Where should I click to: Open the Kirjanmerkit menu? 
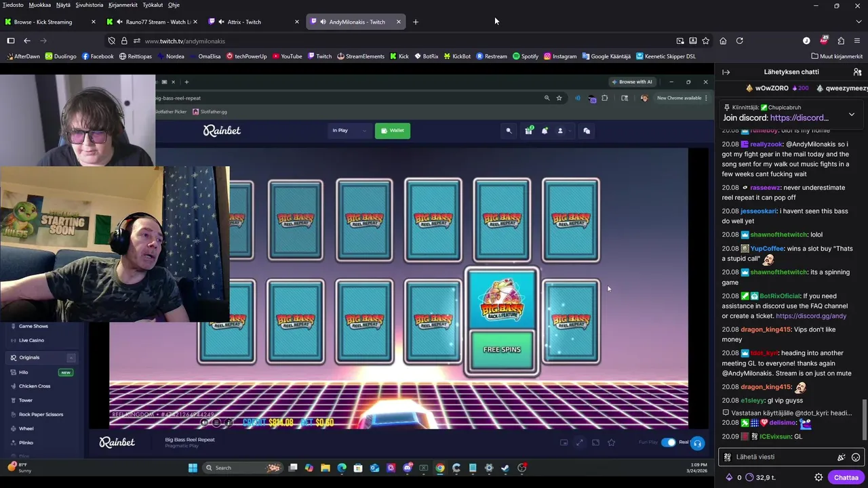124,5
